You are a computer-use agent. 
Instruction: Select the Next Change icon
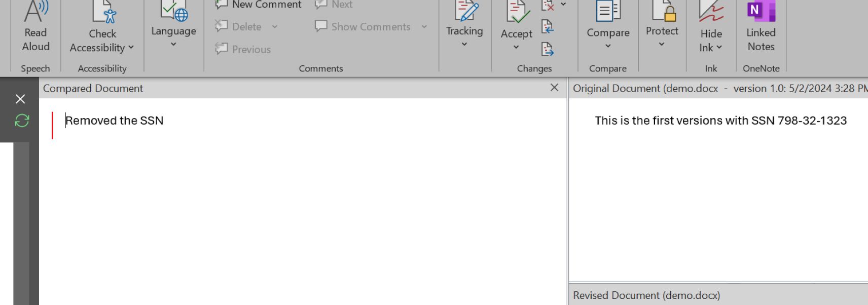(x=547, y=50)
